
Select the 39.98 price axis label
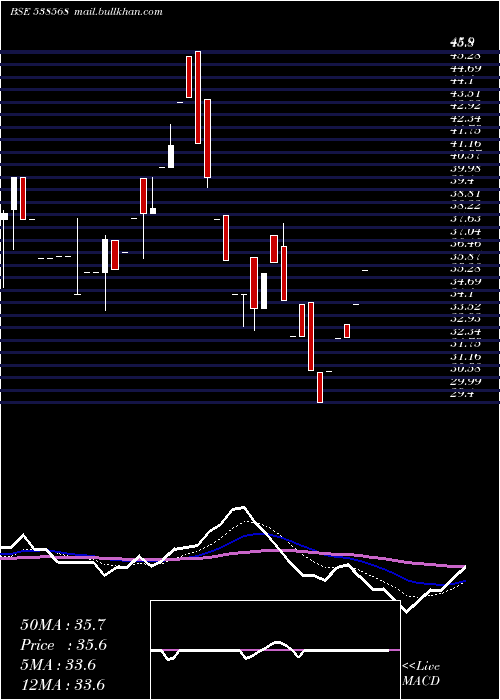click(466, 168)
